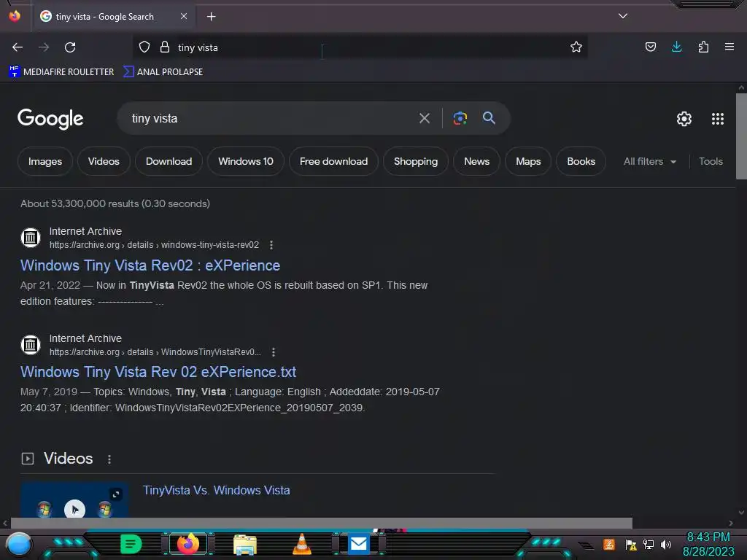Submit search with magnifier icon
The width and height of the screenshot is (747, 560).
pos(489,117)
